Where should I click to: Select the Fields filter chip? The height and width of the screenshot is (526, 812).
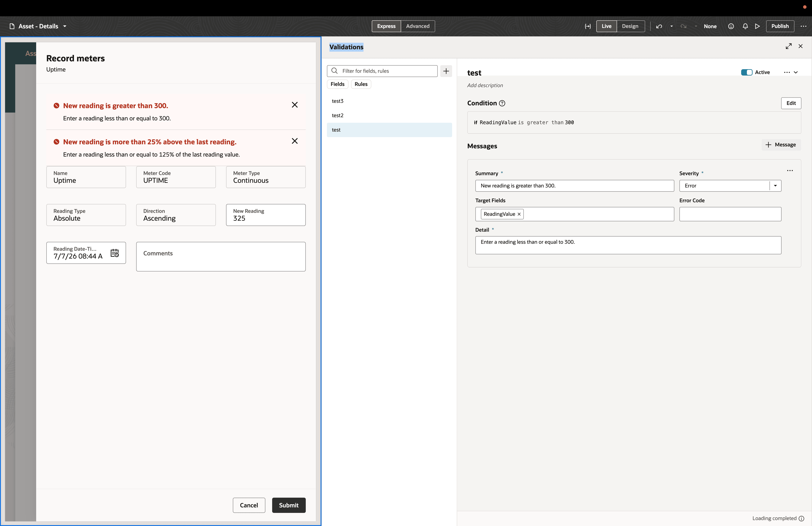click(337, 84)
